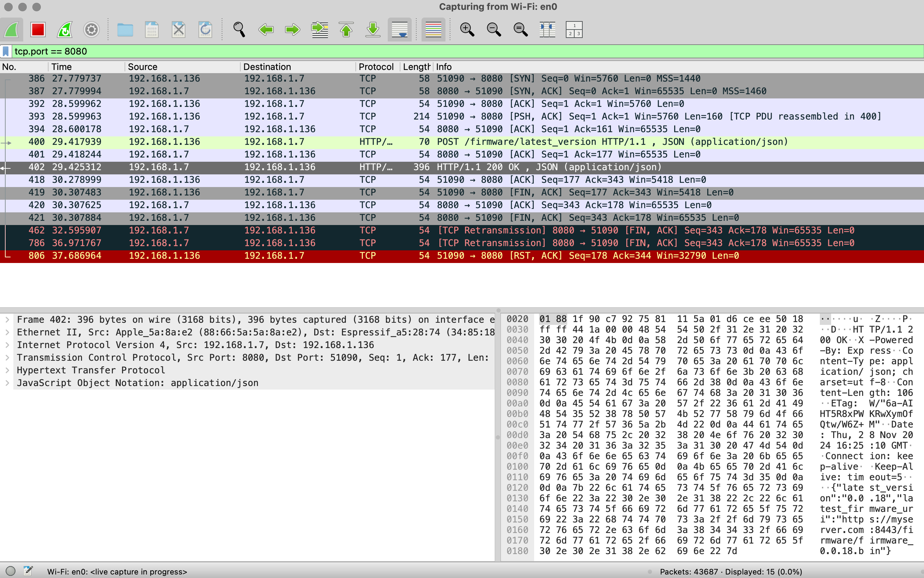Sort by the Destination column header

[298, 67]
